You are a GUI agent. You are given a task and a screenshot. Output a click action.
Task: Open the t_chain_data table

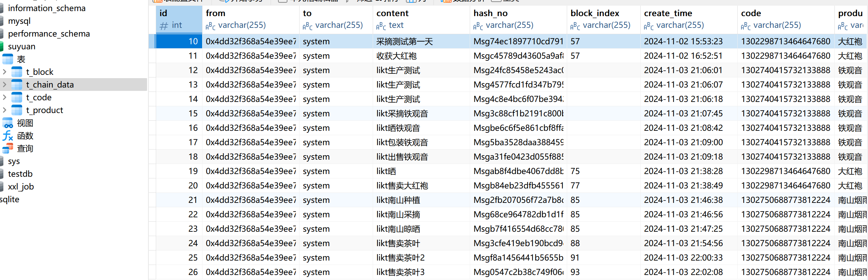click(50, 85)
